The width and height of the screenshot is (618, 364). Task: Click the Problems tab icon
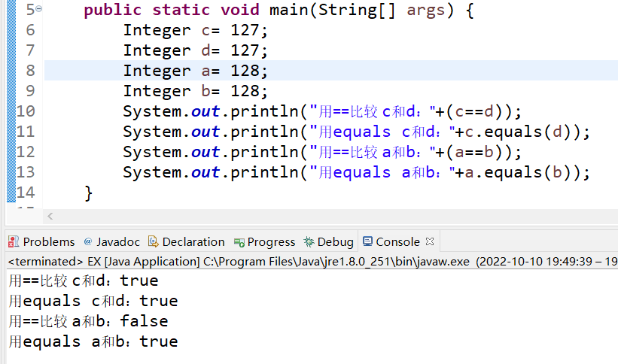coord(14,241)
